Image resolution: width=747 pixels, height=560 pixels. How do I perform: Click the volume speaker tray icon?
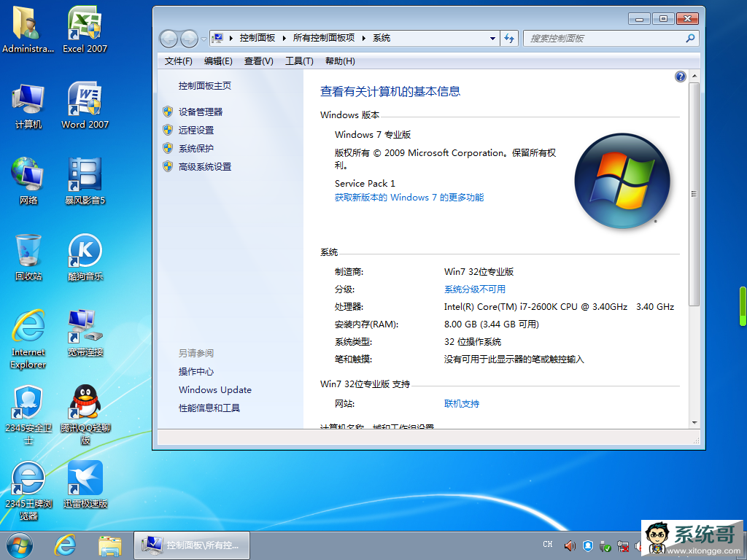(x=570, y=545)
